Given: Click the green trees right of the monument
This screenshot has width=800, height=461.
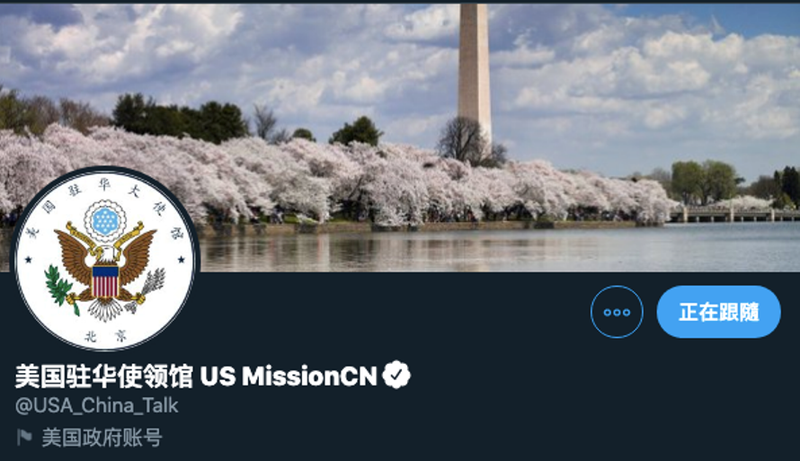Looking at the screenshot, I should click(702, 180).
